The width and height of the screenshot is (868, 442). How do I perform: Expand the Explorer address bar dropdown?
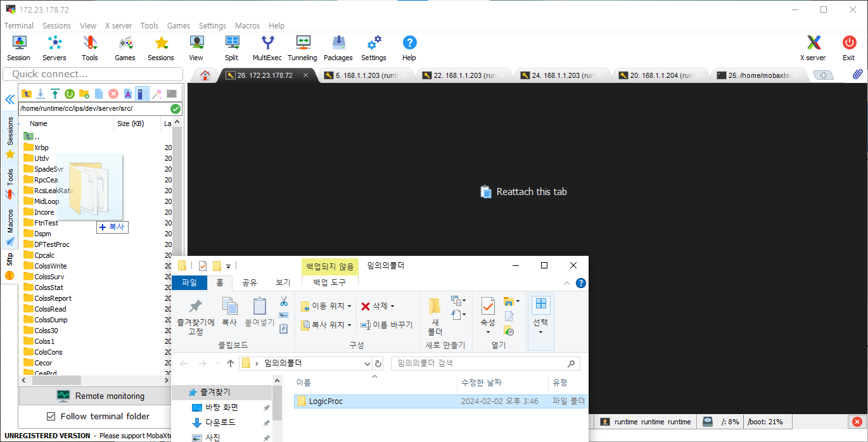(x=367, y=364)
